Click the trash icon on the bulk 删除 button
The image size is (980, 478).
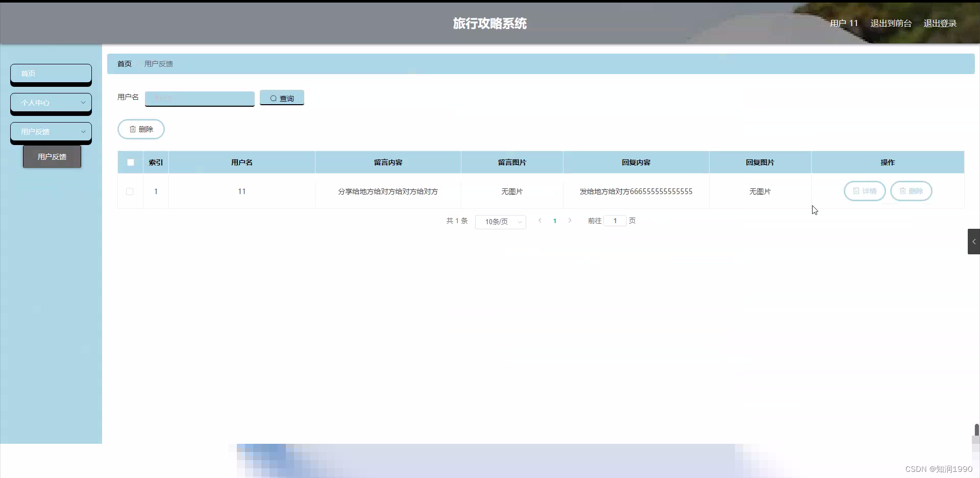133,129
